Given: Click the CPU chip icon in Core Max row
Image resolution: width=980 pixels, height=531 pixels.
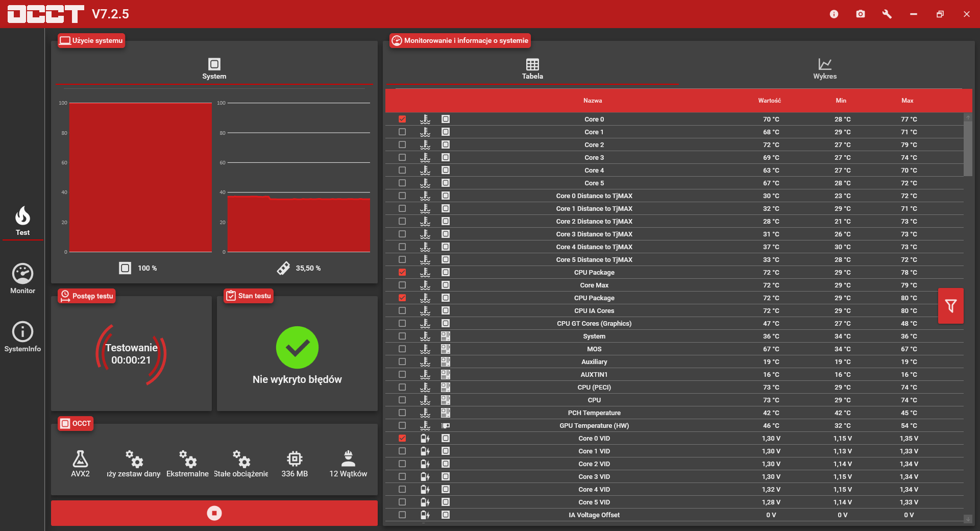Looking at the screenshot, I should (x=446, y=285).
